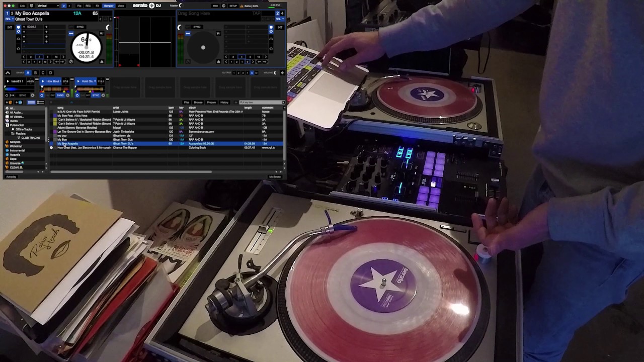Add a new smart crate
This screenshot has width=644, height=362.
(x=19, y=102)
